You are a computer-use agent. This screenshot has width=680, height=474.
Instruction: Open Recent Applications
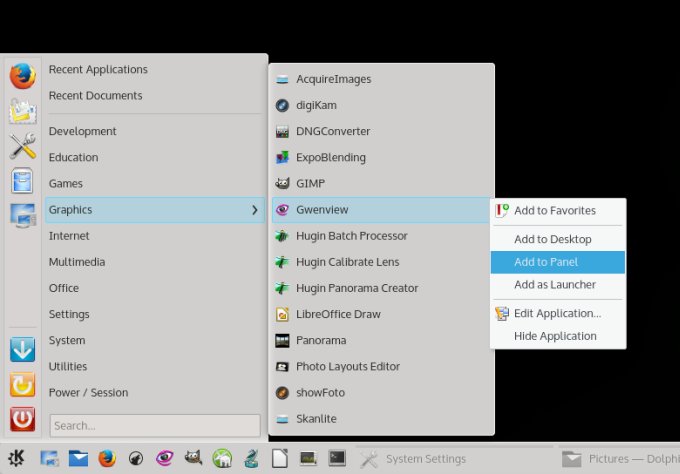[x=155, y=69]
